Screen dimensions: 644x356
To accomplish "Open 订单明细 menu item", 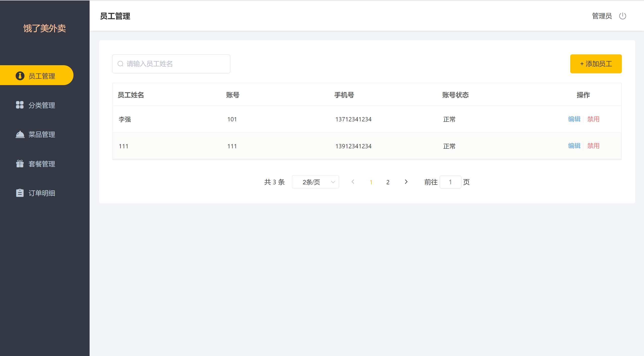I will [x=42, y=193].
